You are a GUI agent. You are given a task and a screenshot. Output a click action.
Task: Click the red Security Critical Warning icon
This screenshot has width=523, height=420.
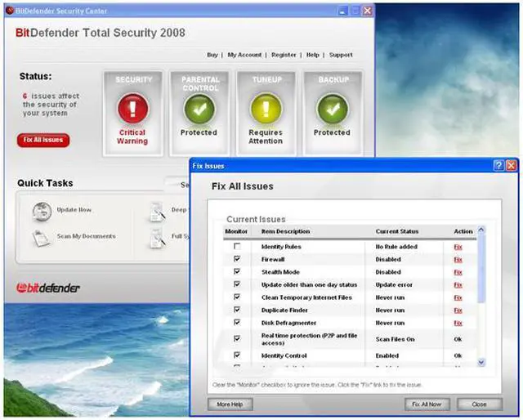[132, 106]
